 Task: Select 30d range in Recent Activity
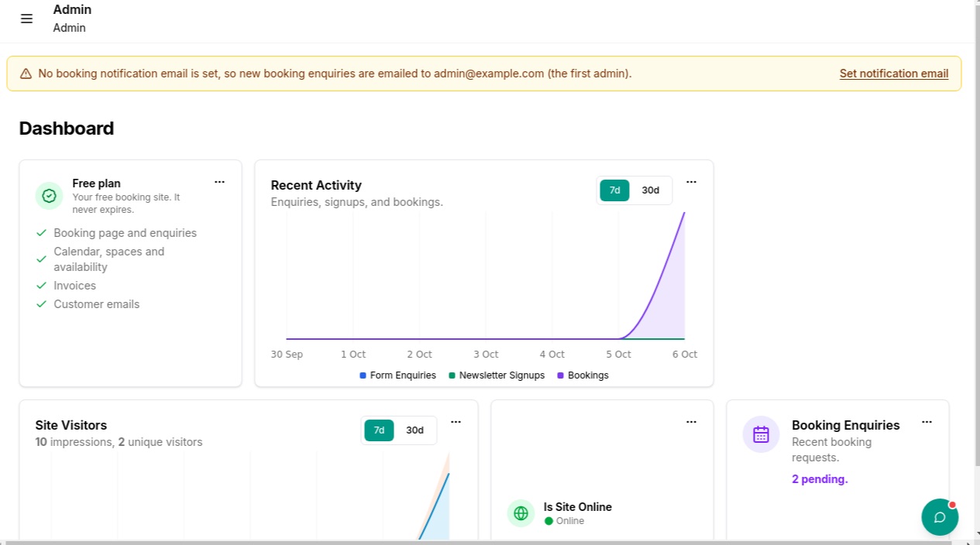(x=650, y=190)
